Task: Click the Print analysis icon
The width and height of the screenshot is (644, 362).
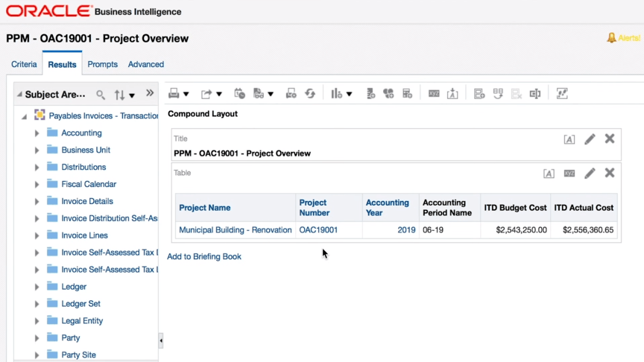Action: 174,94
